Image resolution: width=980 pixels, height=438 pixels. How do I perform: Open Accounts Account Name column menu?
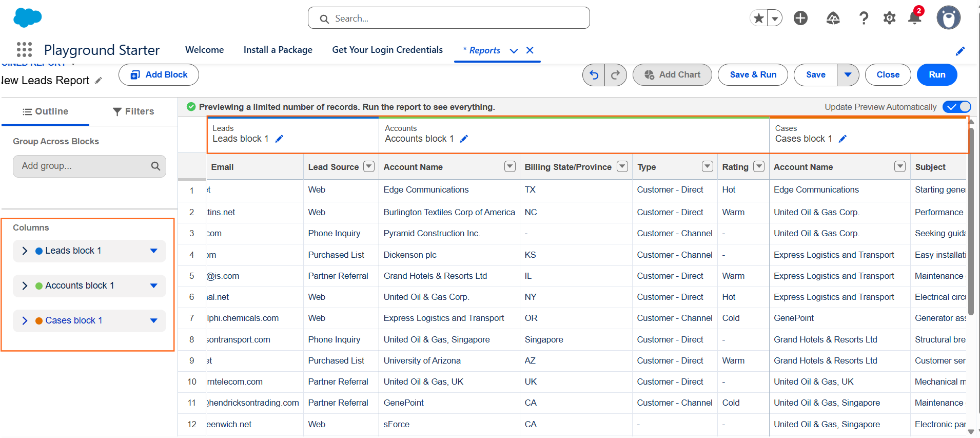[x=509, y=166]
